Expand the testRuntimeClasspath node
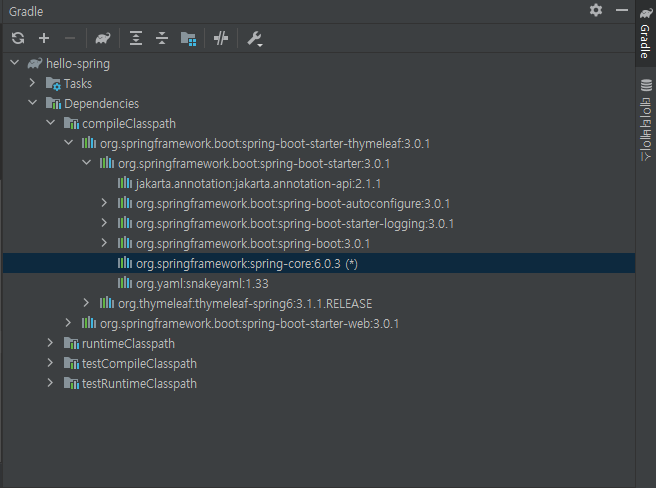Screen dimensions: 656x488 click(50, 383)
